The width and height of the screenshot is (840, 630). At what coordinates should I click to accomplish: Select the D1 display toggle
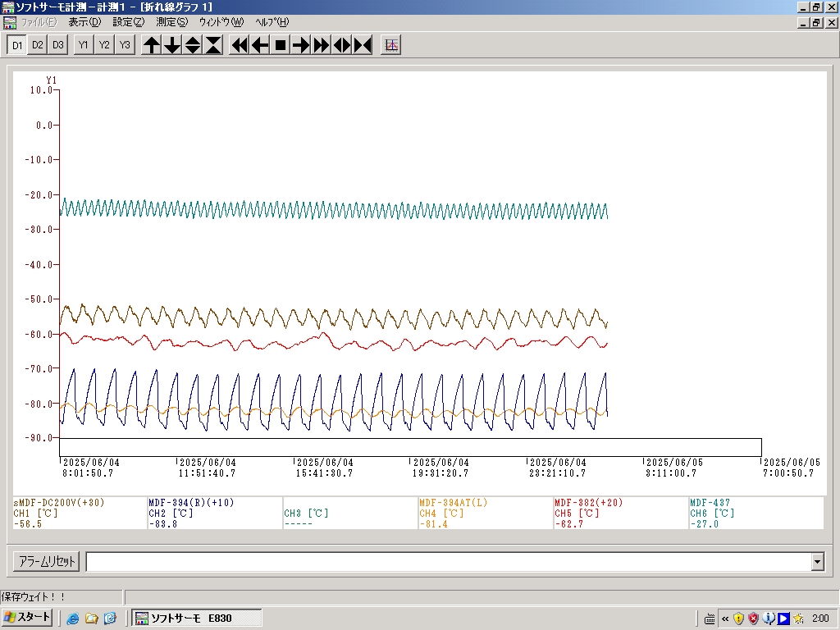click(17, 45)
